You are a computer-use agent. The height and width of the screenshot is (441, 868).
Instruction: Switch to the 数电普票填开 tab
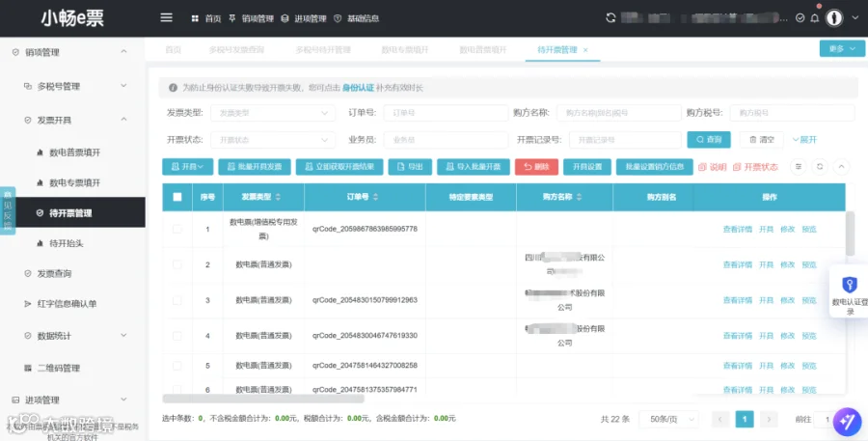click(x=483, y=50)
